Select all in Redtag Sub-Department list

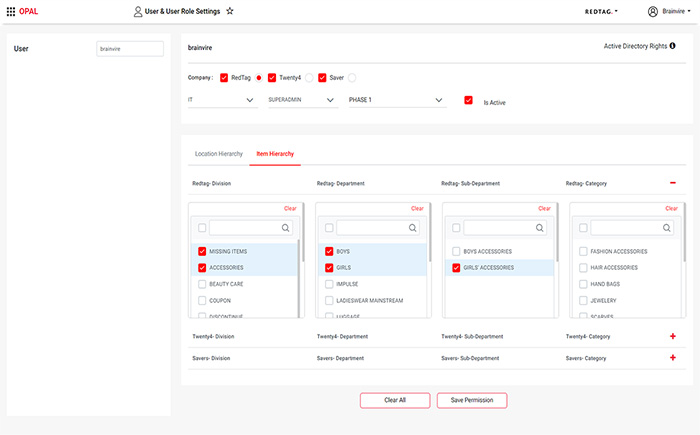tap(456, 228)
